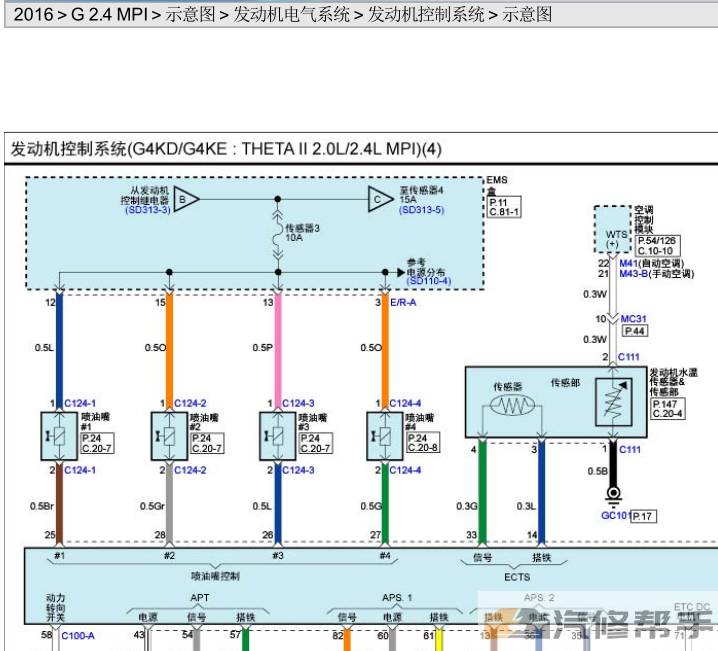Image resolution: width=718 pixels, height=651 pixels.
Task: Click the EMS box label
Action: click(x=497, y=185)
